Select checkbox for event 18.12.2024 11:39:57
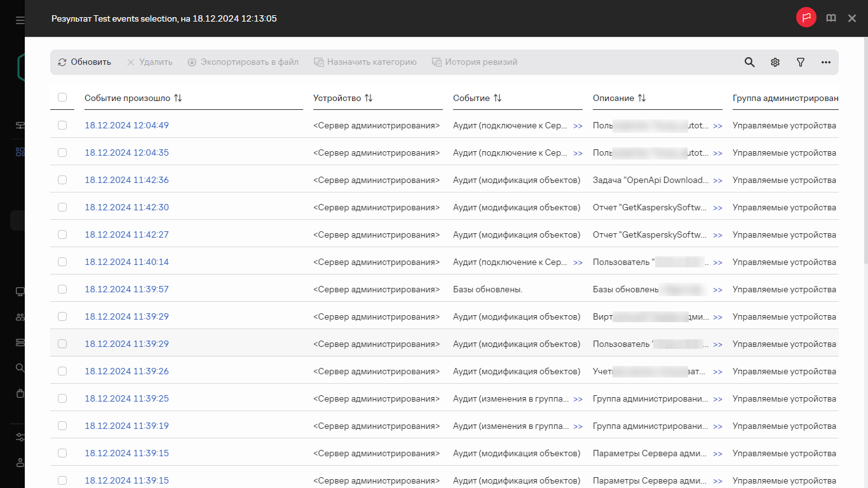 point(62,289)
